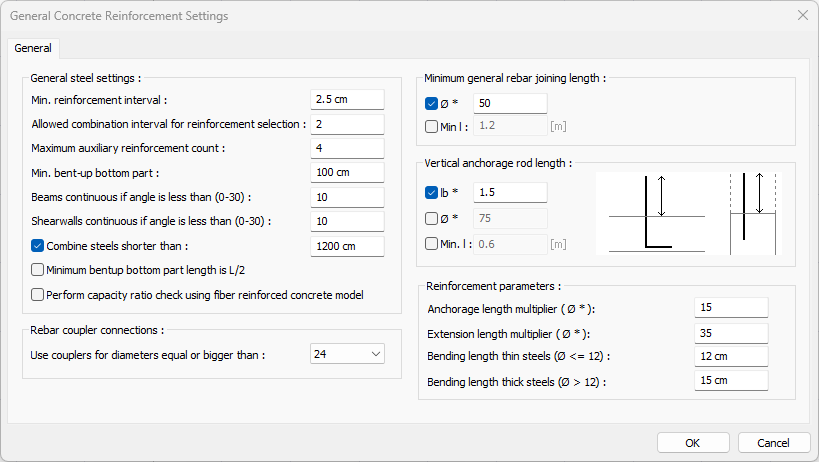Image resolution: width=819 pixels, height=462 pixels.
Task: Select Bending length thick steels field
Action: coord(730,381)
